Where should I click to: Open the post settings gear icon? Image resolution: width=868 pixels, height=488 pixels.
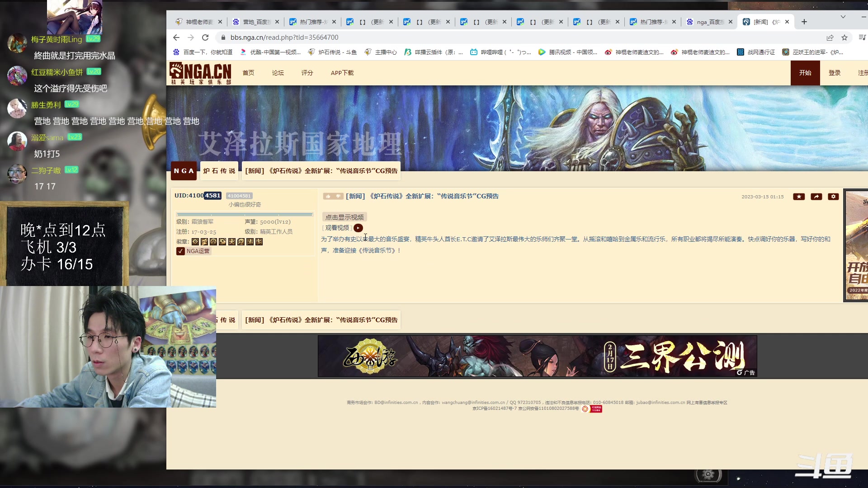833,197
